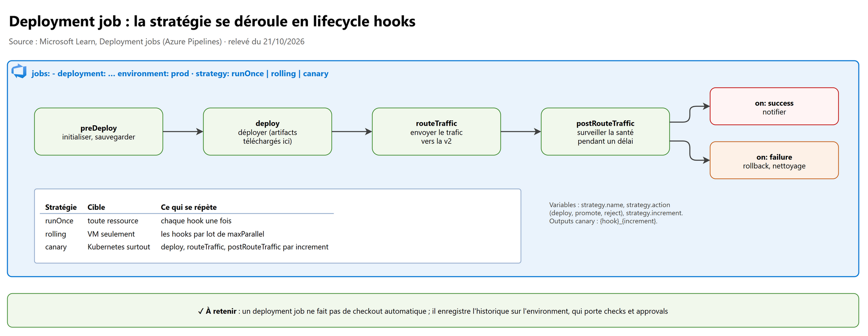Click the Stratégie column header
868x336 pixels.
[61, 207]
